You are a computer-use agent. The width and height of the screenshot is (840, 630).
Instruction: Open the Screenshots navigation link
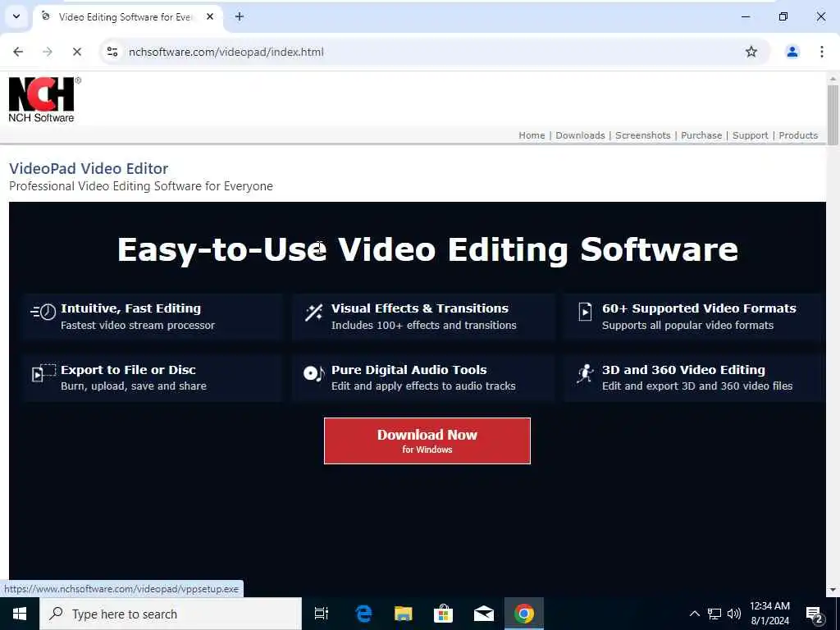pos(643,135)
